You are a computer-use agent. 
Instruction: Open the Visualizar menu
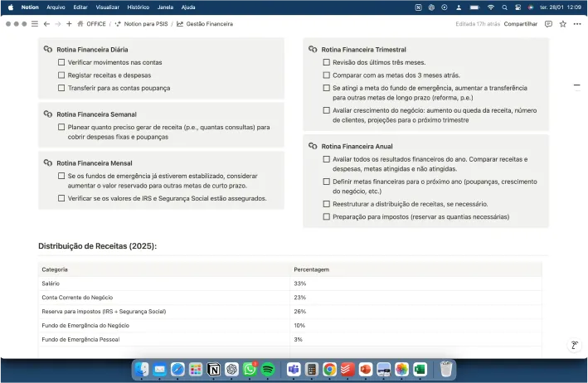click(107, 7)
